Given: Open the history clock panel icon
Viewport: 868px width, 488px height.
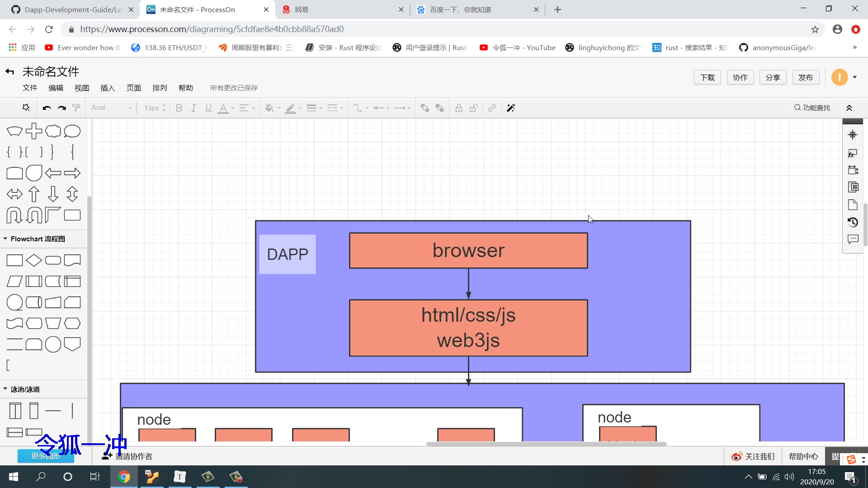Looking at the screenshot, I should (853, 222).
